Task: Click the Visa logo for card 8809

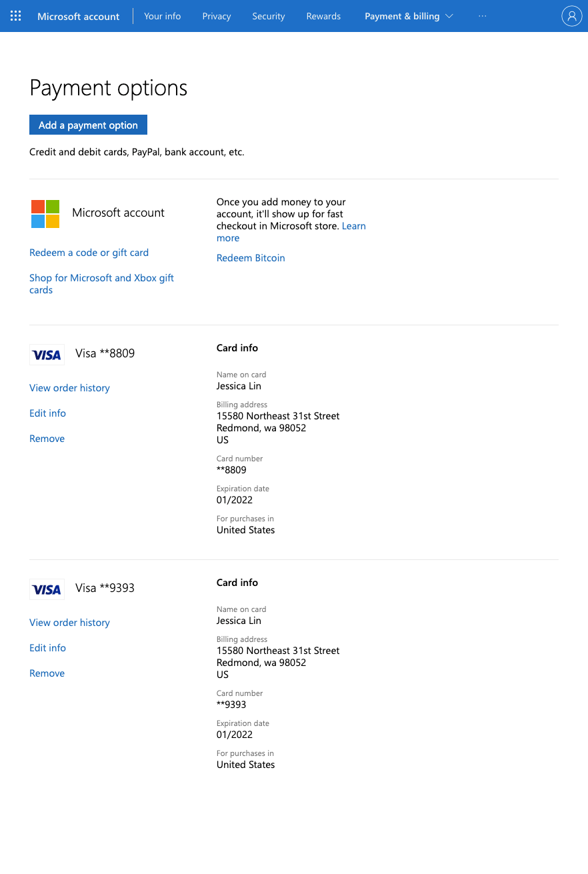Action: tap(47, 355)
